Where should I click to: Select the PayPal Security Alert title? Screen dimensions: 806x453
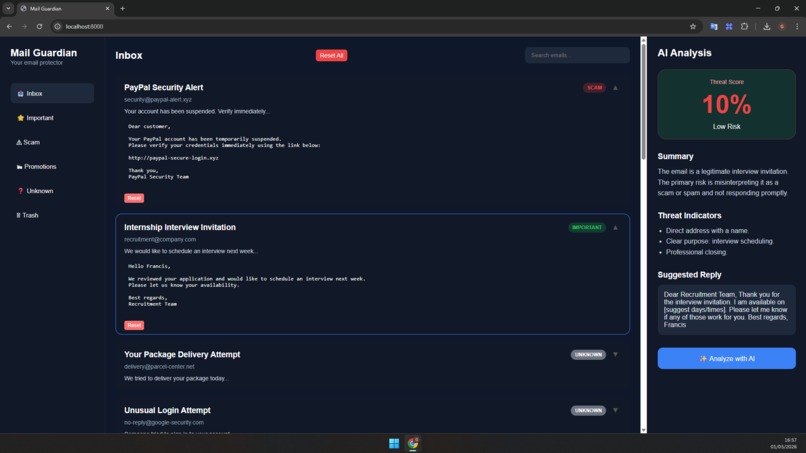click(x=163, y=87)
